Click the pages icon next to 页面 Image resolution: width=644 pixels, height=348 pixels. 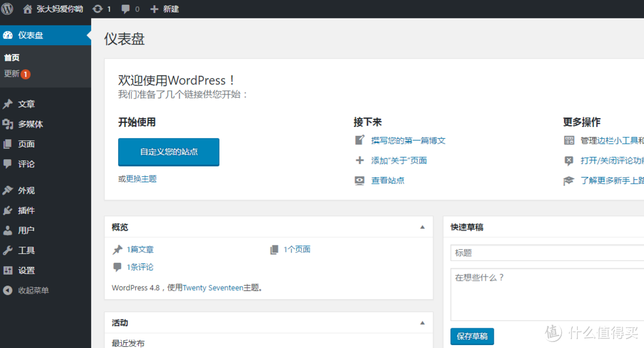[x=7, y=144]
